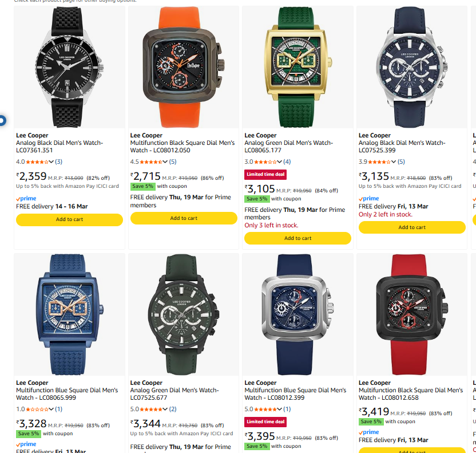The width and height of the screenshot is (476, 453).
Task: Expand rating popover for the 3.0 star watch
Action: 279,161
